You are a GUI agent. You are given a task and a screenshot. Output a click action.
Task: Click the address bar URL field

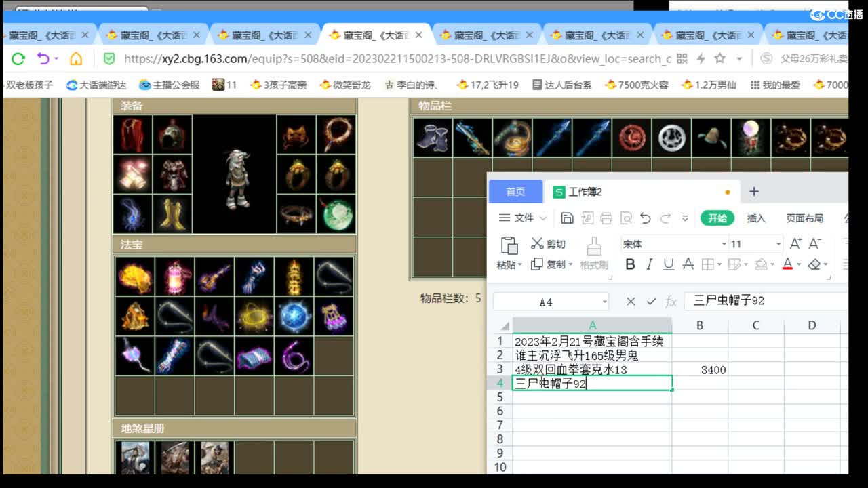pyautogui.click(x=397, y=59)
